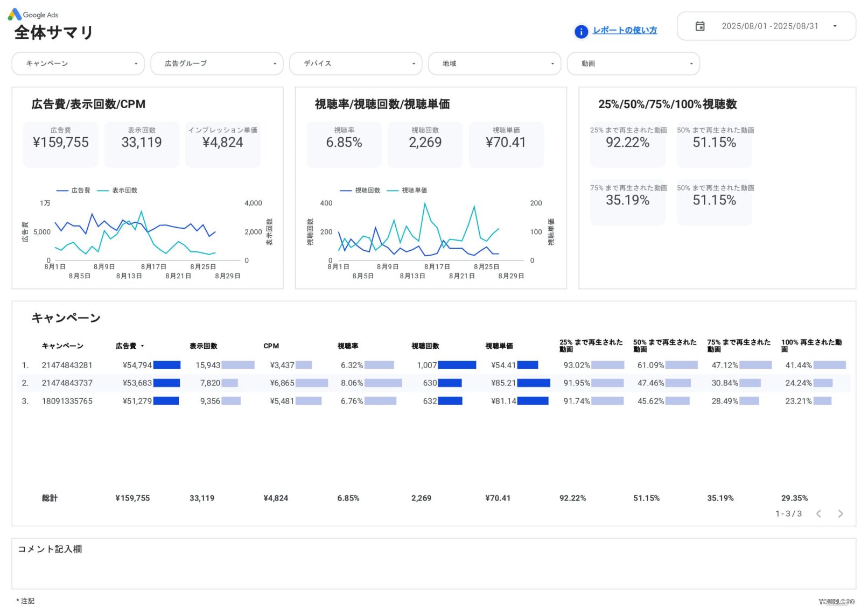Image resolution: width=868 pixels, height=613 pixels.
Task: Open the デバイス filter dropdown
Action: click(x=355, y=64)
